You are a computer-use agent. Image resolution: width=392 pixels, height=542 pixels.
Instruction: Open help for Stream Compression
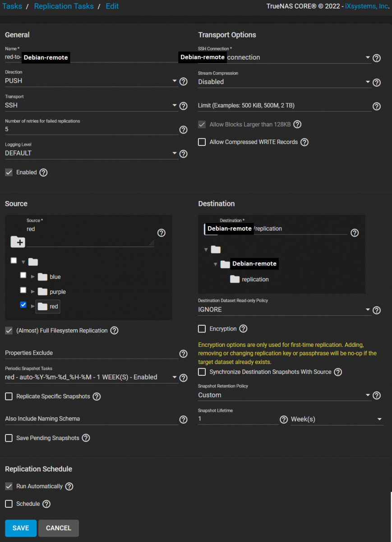(x=377, y=83)
